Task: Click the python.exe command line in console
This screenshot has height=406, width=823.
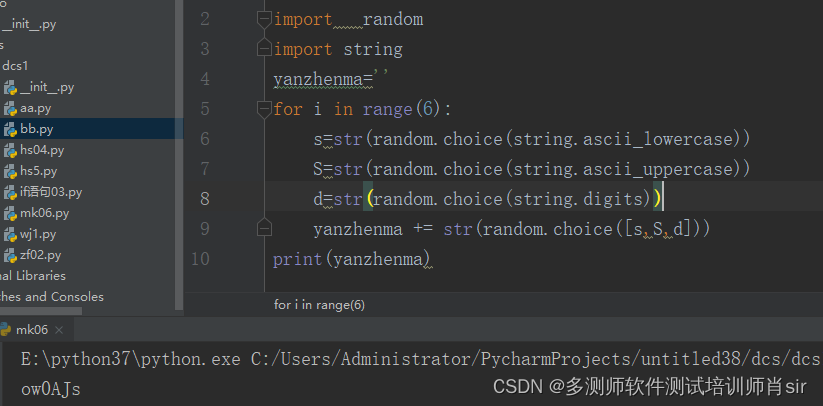Action: click(x=420, y=359)
